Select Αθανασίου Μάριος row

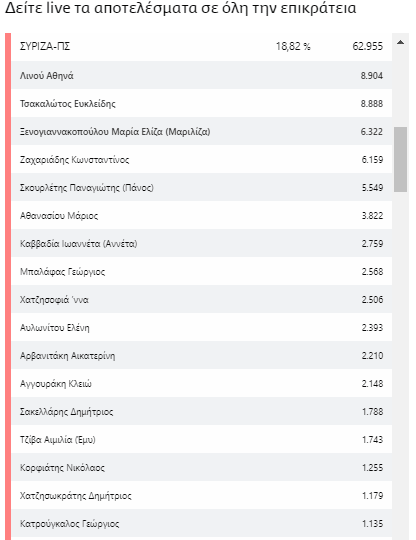click(202, 216)
